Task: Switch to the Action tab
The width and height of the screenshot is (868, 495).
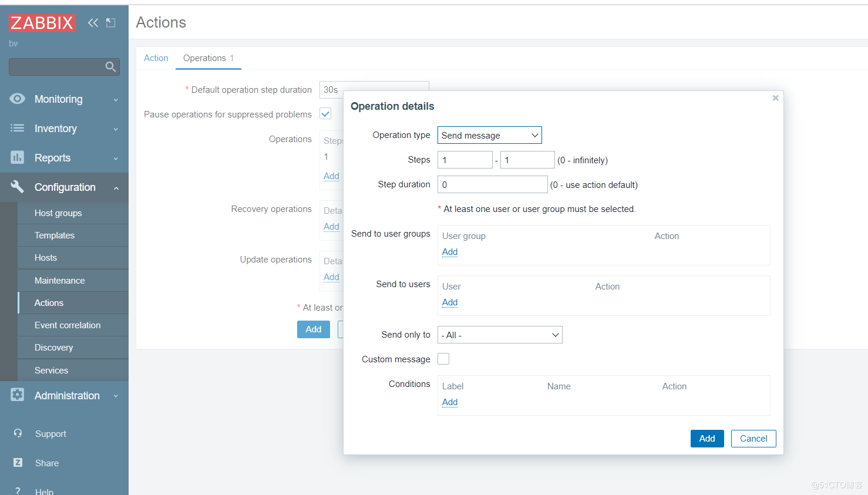Action: pos(156,58)
